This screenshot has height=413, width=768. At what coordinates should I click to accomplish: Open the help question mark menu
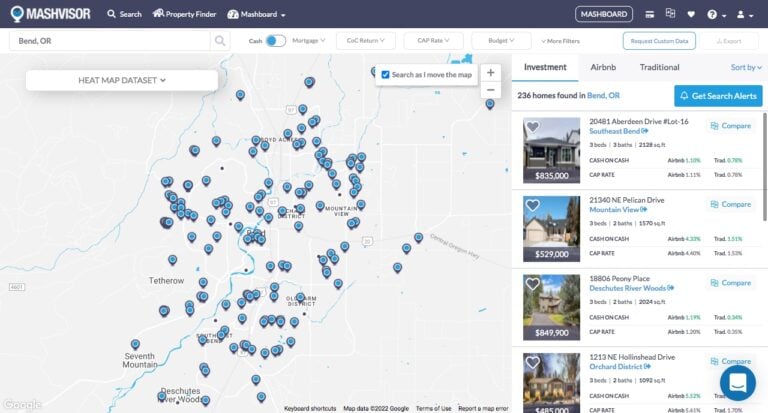(712, 15)
